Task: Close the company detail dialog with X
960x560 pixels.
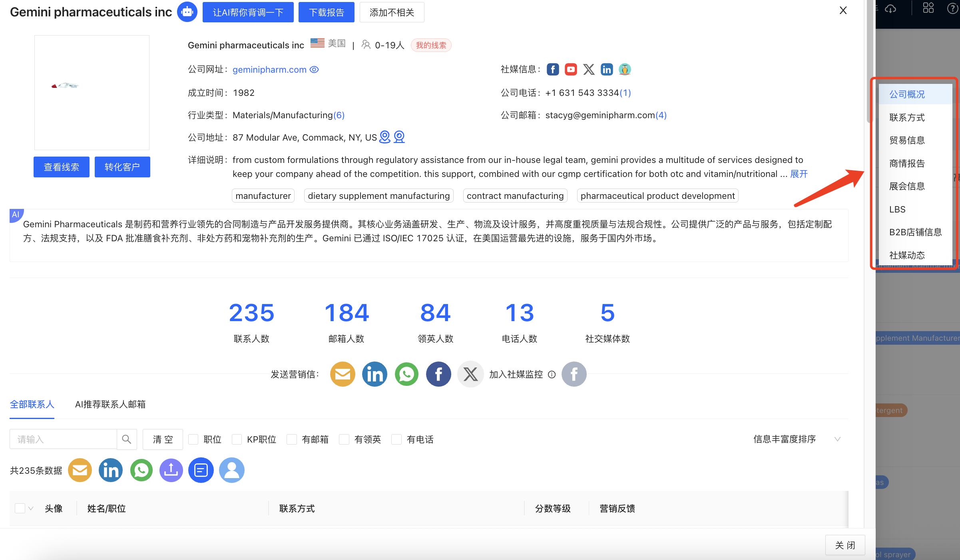Action: pos(843,10)
